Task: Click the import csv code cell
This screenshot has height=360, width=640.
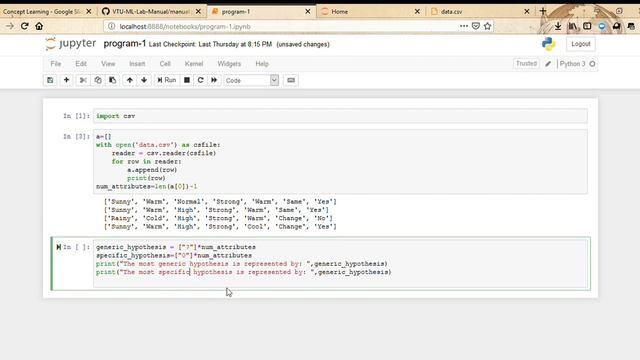Action: coord(340,116)
